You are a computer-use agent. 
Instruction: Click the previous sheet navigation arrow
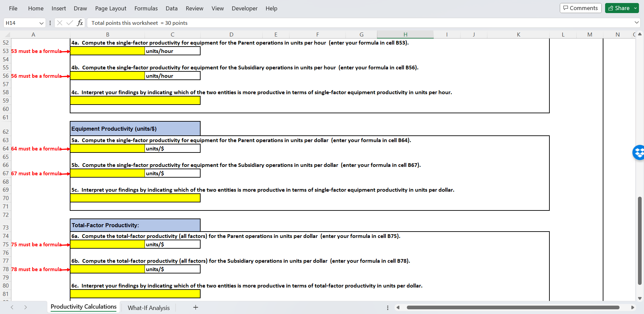pyautogui.click(x=12, y=307)
